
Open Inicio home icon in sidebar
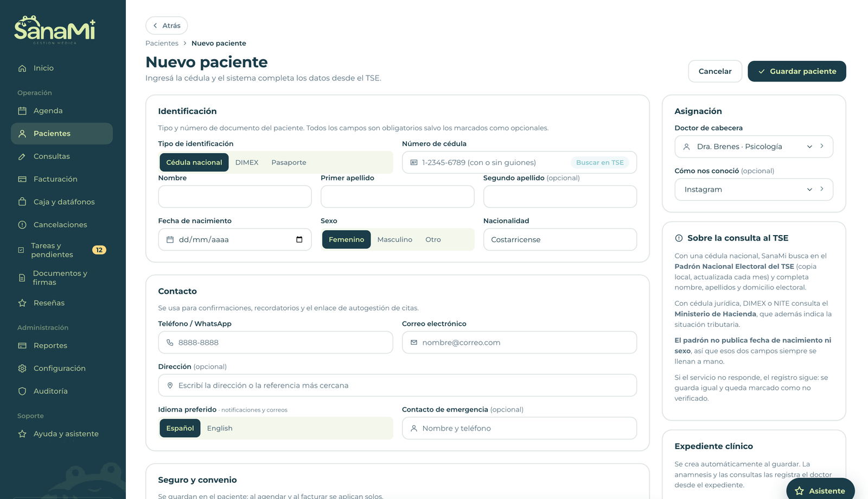point(22,68)
